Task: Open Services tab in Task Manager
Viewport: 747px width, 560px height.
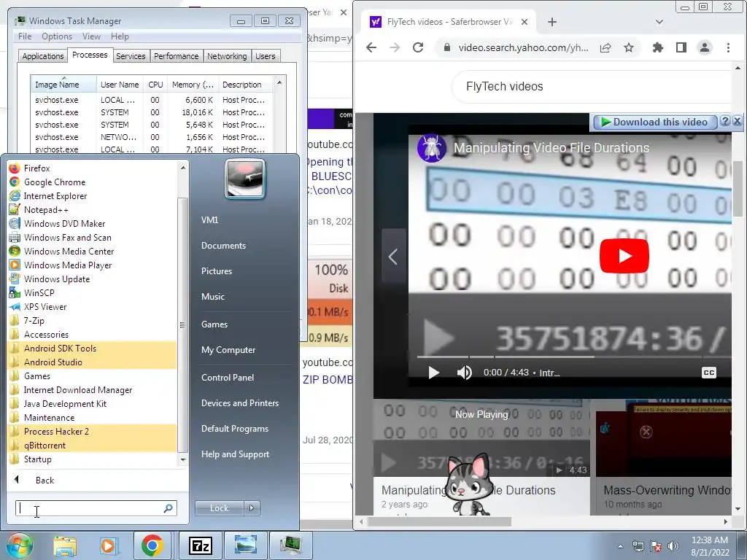Action: tap(131, 56)
